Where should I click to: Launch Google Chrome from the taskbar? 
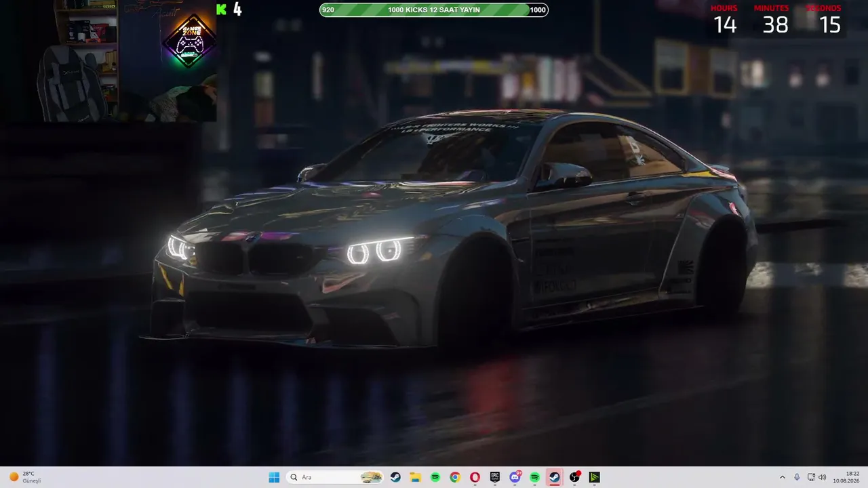pyautogui.click(x=455, y=477)
